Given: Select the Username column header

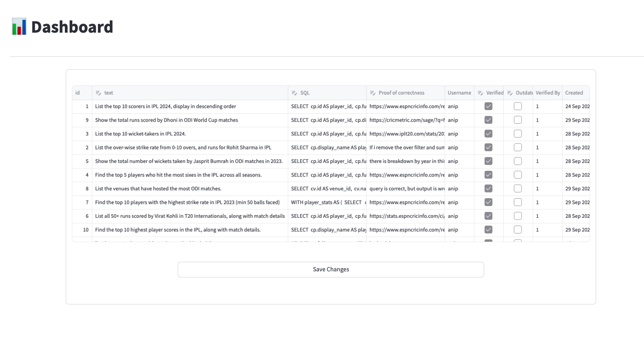Looking at the screenshot, I should point(459,93).
